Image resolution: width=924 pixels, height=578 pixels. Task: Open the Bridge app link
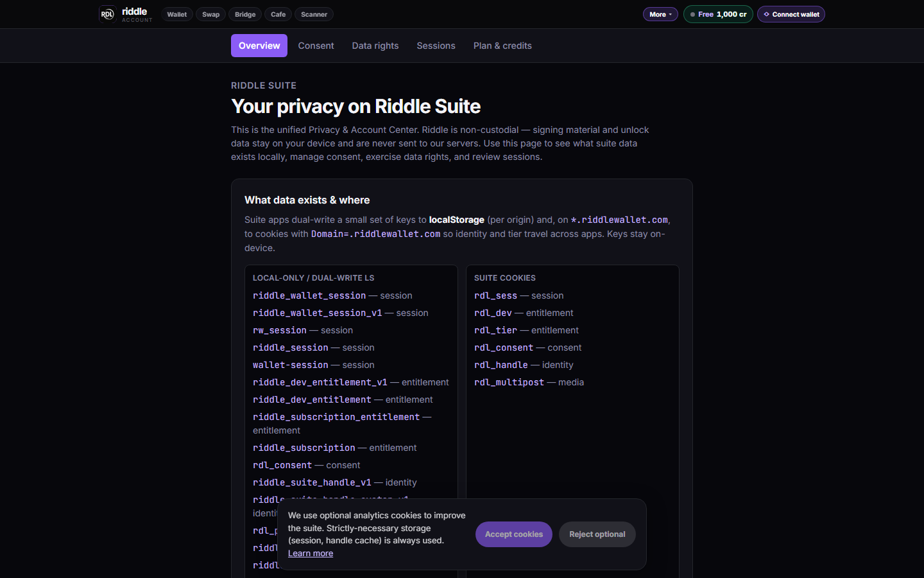(245, 14)
